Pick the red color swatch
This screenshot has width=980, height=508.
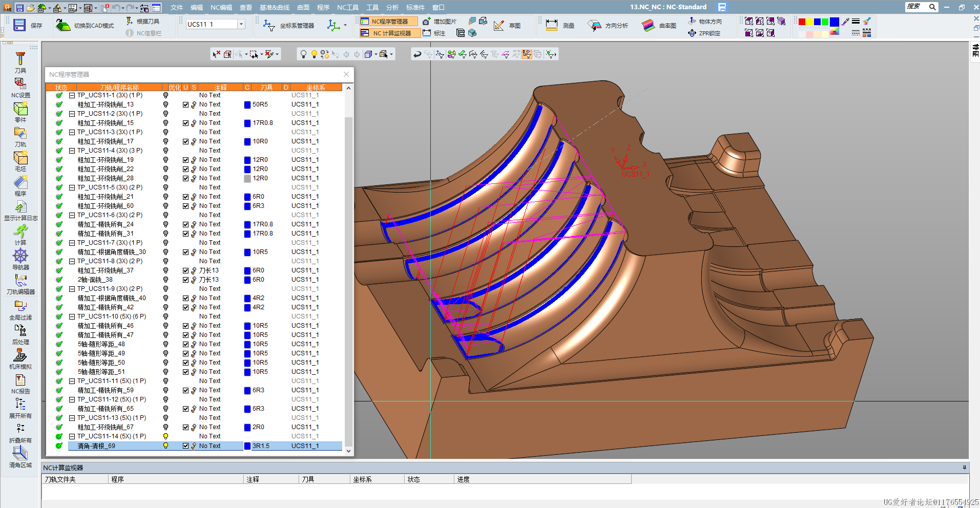[802, 22]
